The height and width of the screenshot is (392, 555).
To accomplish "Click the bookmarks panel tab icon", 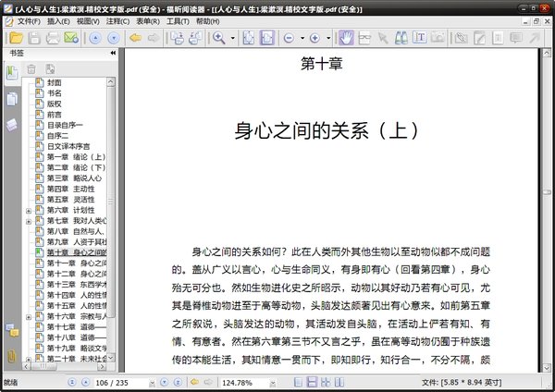I will point(12,73).
